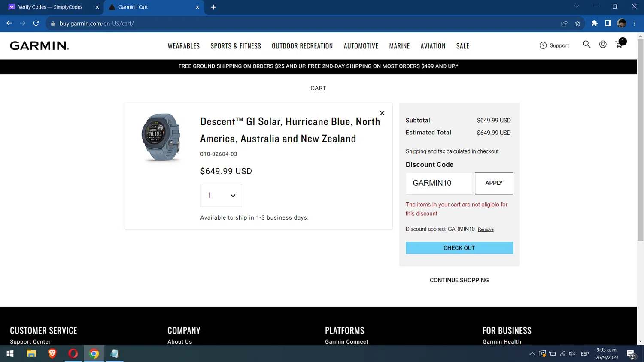Remove the Descent G1 Solar item

click(382, 113)
